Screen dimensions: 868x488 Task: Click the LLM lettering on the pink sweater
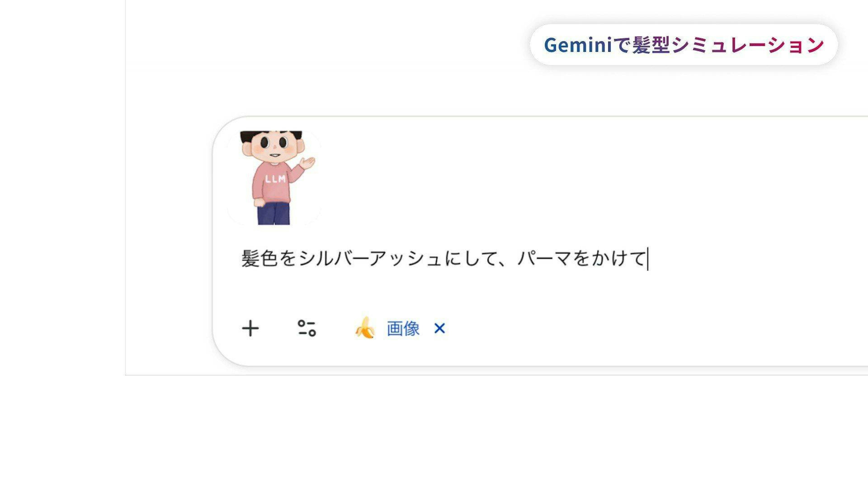[x=275, y=179]
